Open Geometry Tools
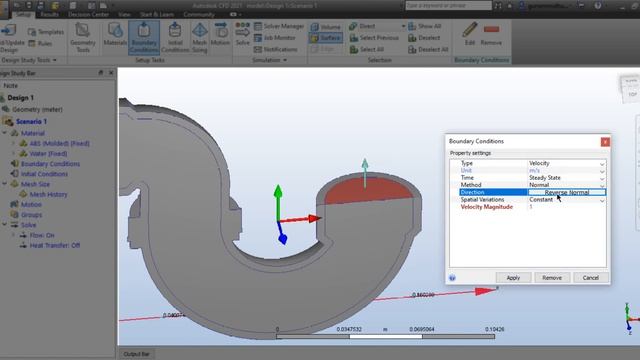Viewport: 640px width, 360px height. 83,38
